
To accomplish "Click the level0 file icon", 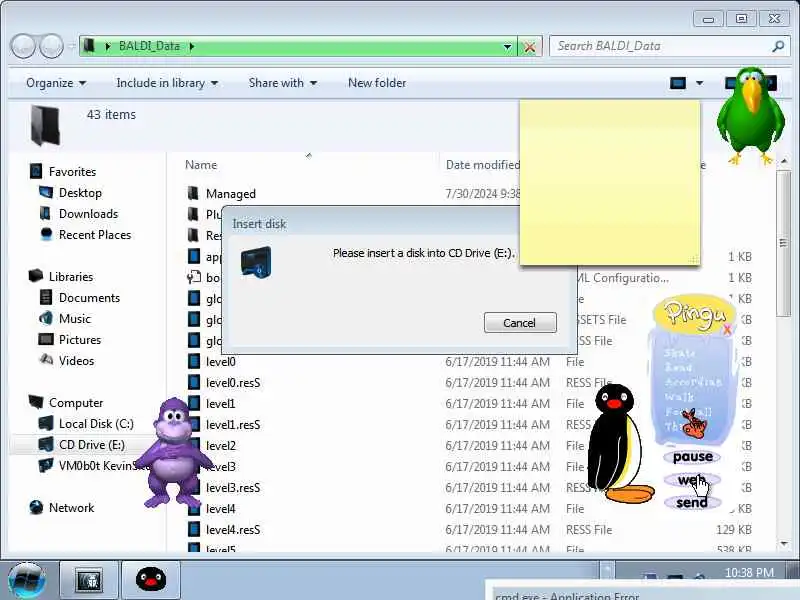I will [x=194, y=361].
